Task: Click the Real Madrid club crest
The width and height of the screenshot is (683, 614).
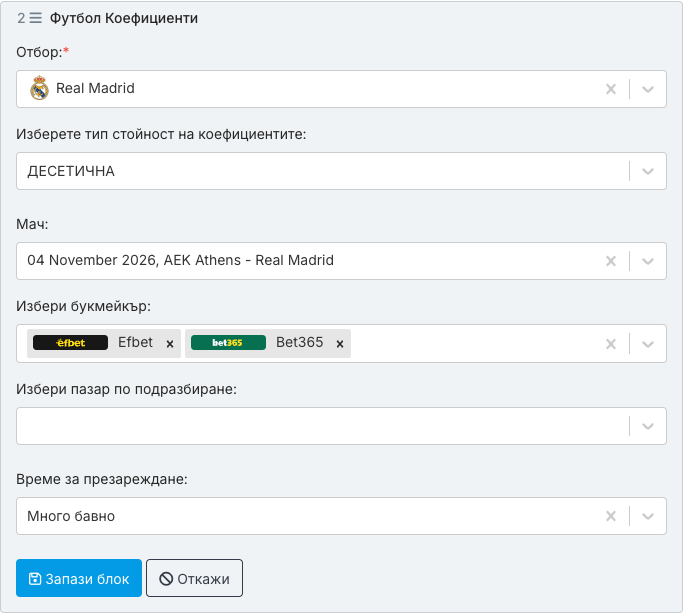Action: pyautogui.click(x=39, y=88)
